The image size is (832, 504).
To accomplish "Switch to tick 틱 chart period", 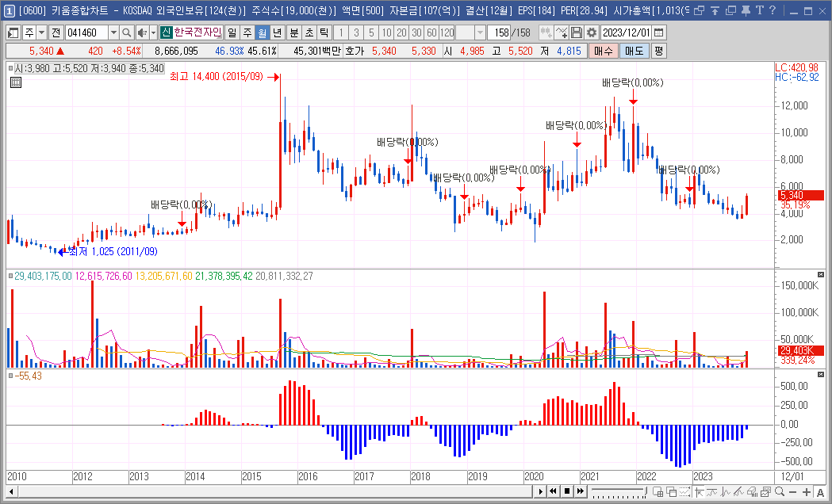I will 324,32.
